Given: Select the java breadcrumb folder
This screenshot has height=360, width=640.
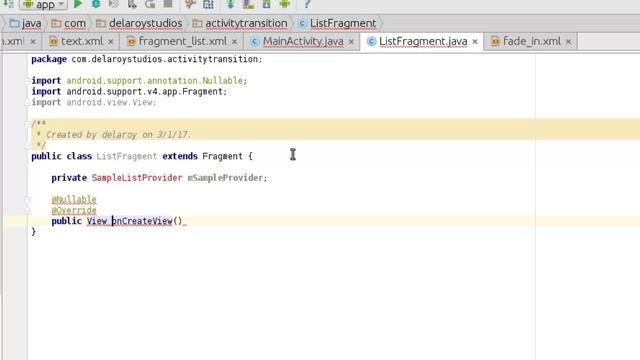Looking at the screenshot, I should click(25, 24).
